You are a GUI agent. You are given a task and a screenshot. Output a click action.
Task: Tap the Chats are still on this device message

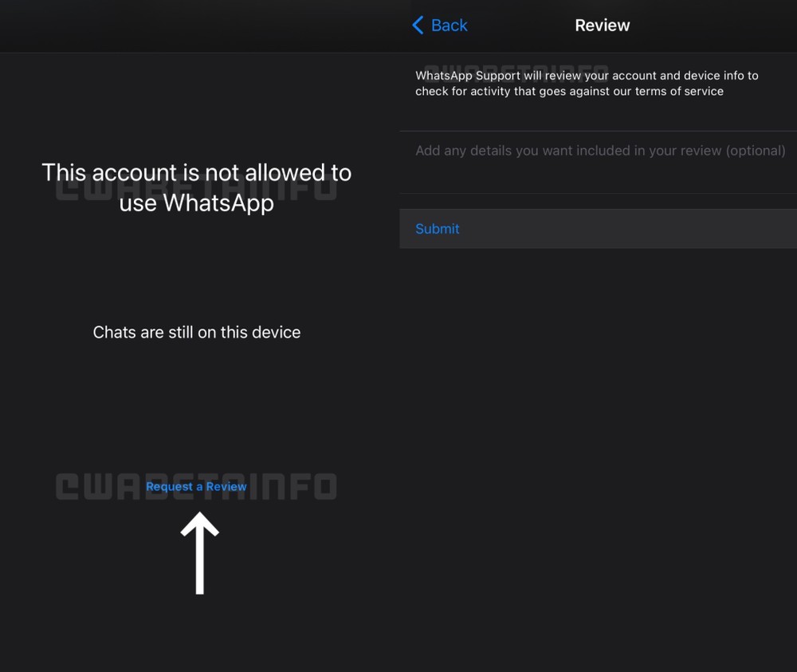click(197, 332)
